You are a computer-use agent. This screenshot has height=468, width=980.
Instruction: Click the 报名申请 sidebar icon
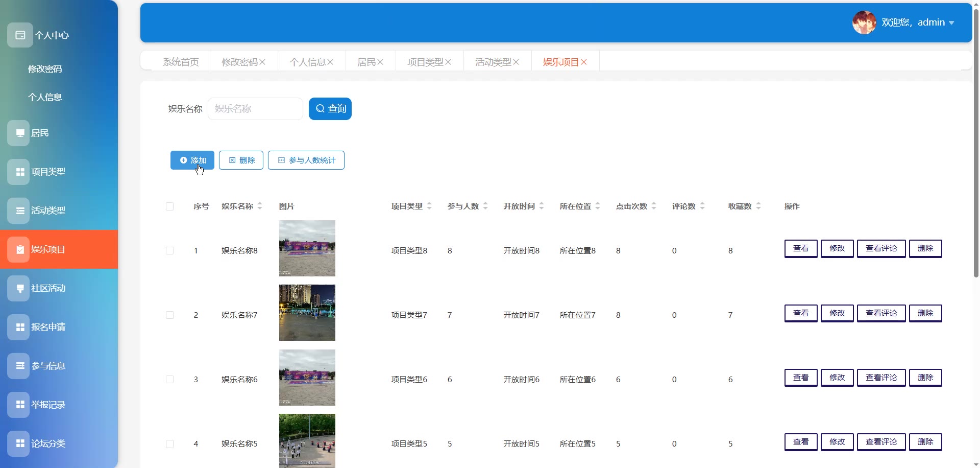19,327
